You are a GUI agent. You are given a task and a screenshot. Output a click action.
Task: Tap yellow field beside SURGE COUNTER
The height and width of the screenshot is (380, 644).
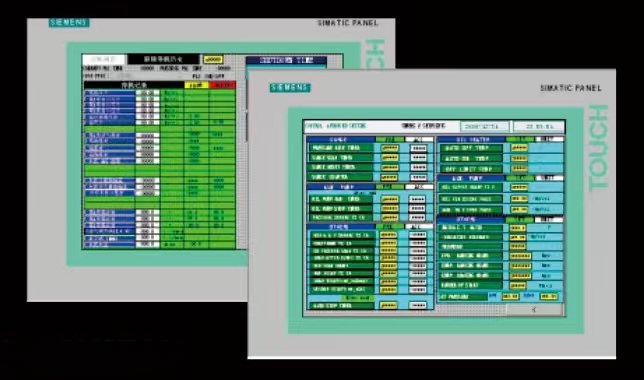[389, 177]
